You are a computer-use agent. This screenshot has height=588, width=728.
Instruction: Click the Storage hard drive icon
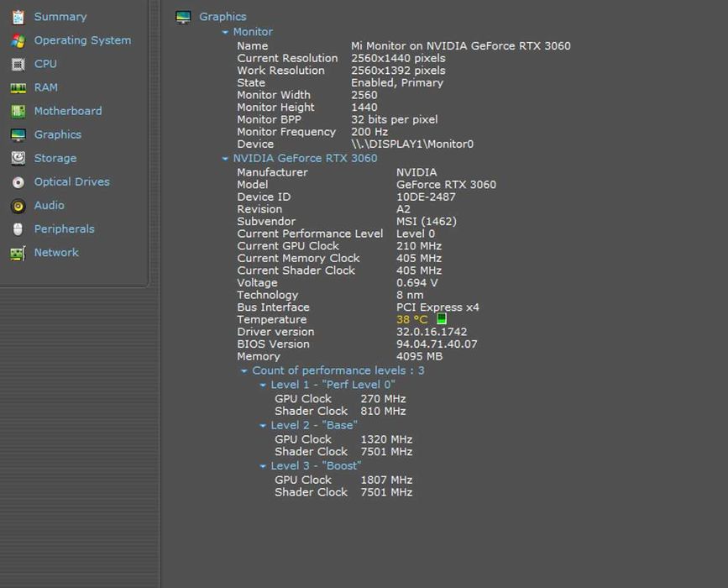pos(18,159)
